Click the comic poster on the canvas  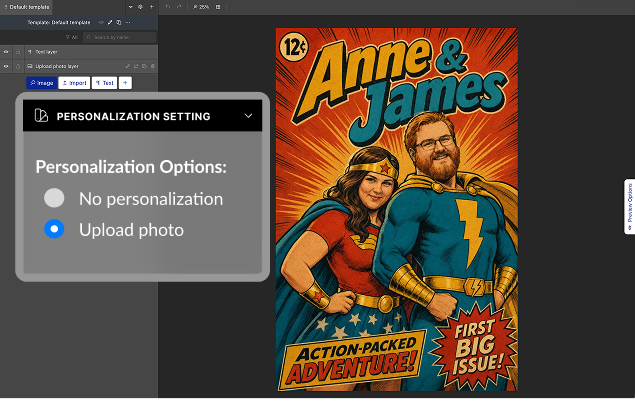[x=397, y=209]
